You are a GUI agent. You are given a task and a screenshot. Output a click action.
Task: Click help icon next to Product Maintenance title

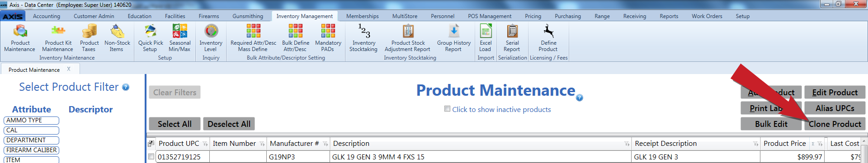(x=580, y=98)
